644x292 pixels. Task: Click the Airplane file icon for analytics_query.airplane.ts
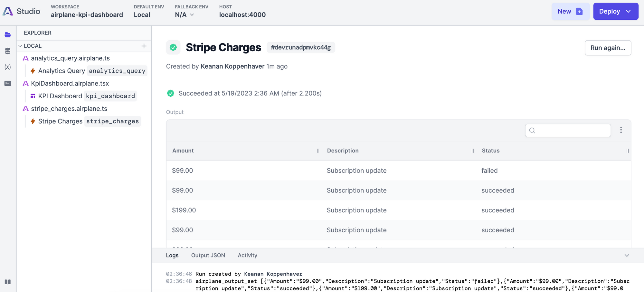click(x=26, y=58)
